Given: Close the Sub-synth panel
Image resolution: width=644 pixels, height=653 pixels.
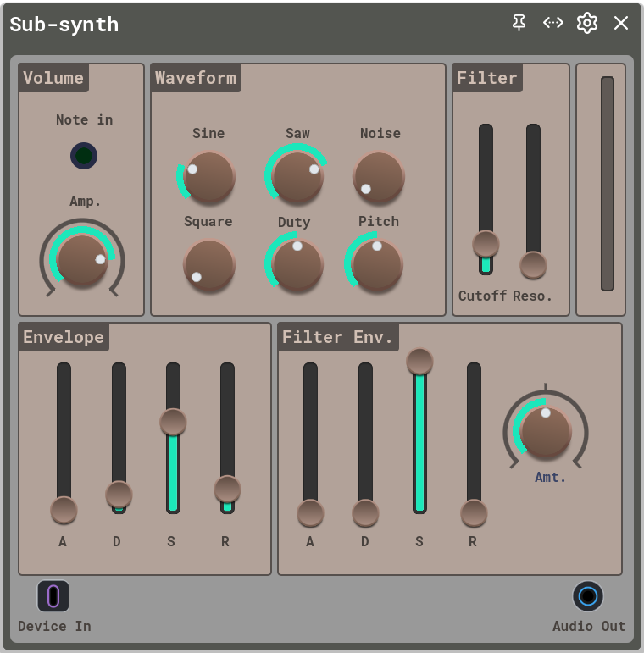Looking at the screenshot, I should [620, 23].
